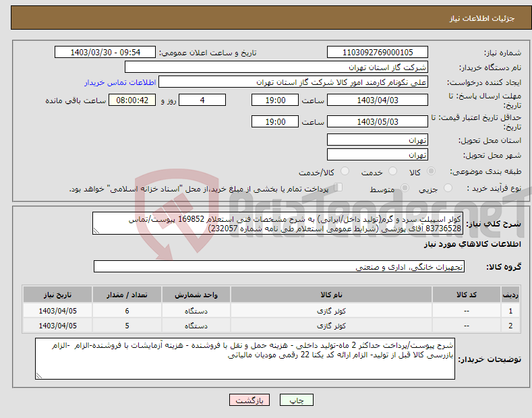Click the واحد شمارش column header
This screenshot has height=418, width=532.
pyautogui.click(x=196, y=295)
